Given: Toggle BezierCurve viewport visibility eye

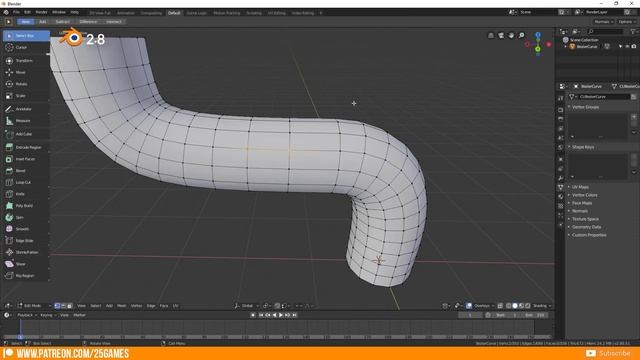Looking at the screenshot, I should tap(627, 47).
